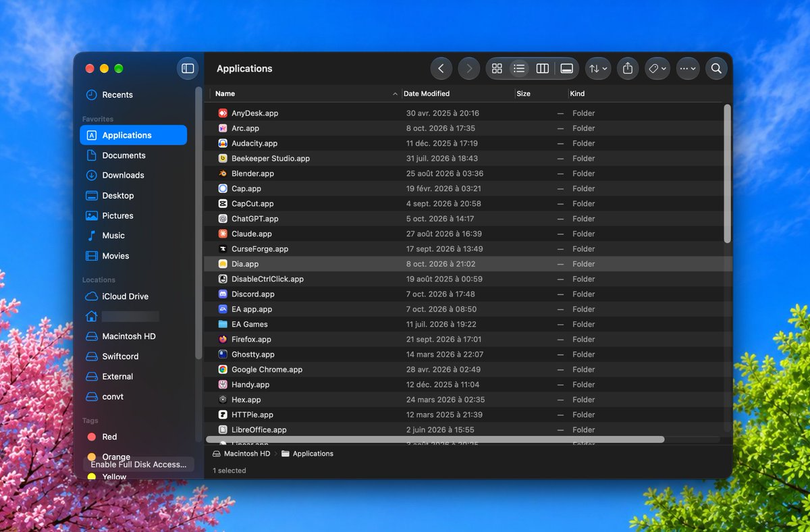Select the Arc.app icon
This screenshot has height=532, width=810.
[x=223, y=128]
